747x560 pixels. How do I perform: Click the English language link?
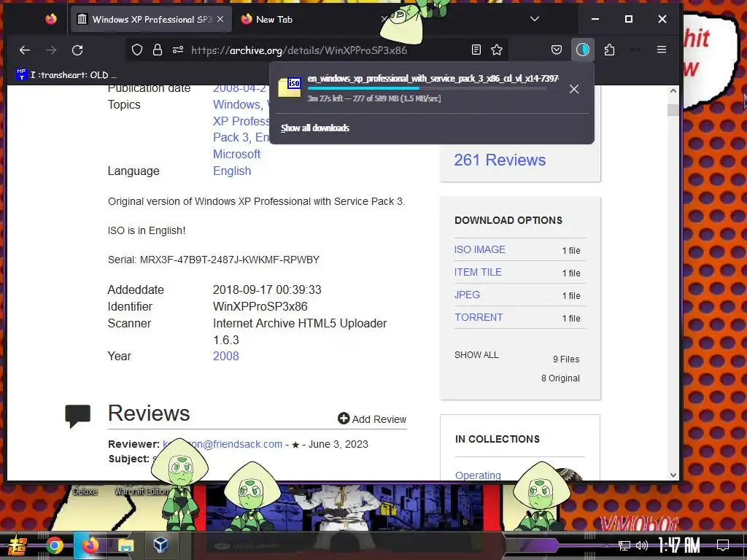(x=232, y=171)
